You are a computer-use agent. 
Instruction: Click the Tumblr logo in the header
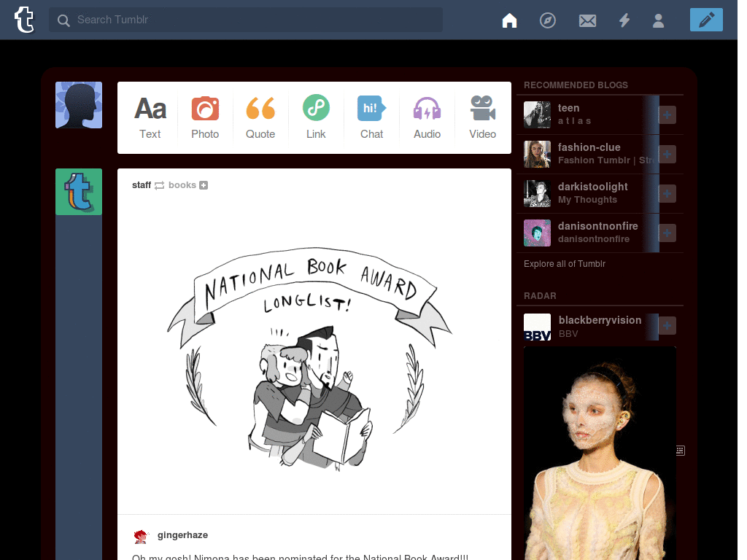(24, 20)
